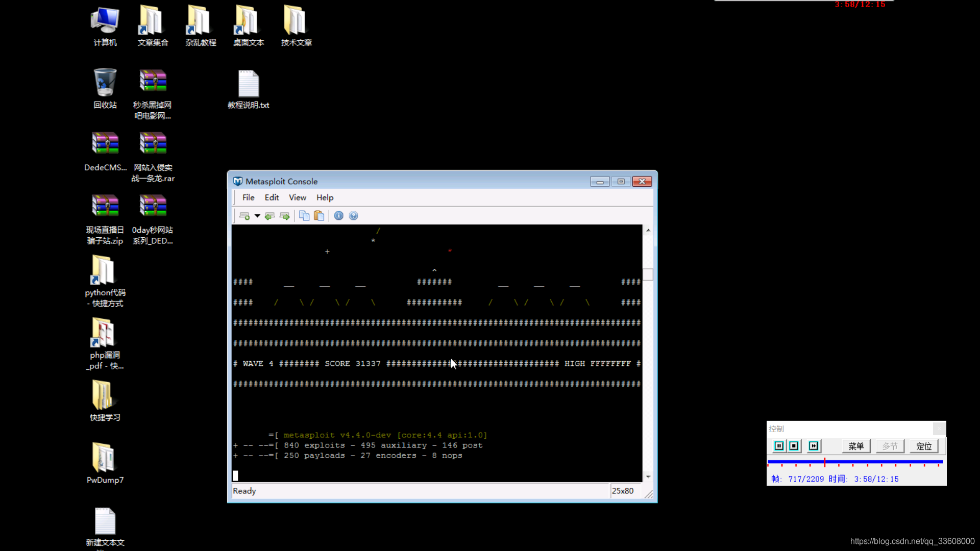Open the Help menu
The image size is (980, 551).
click(x=325, y=197)
